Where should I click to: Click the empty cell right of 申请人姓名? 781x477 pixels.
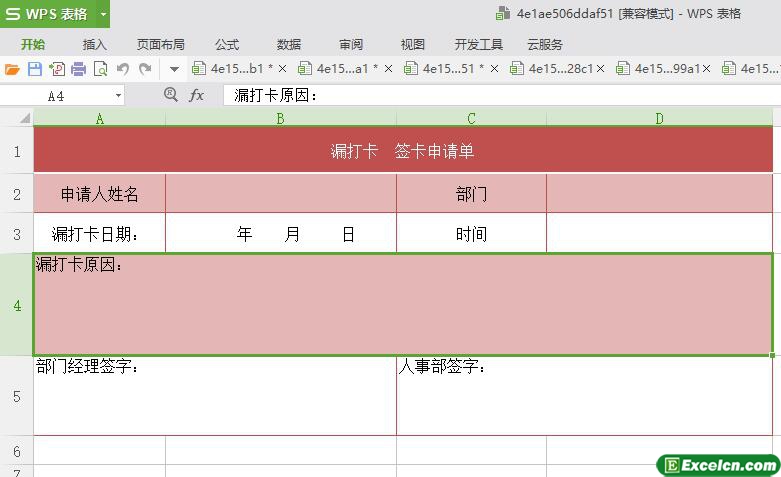[280, 194]
